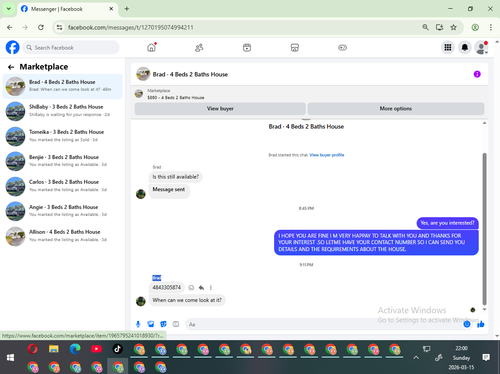Open a new browser tab with plus
The width and height of the screenshot is (500, 374).
[127, 9]
